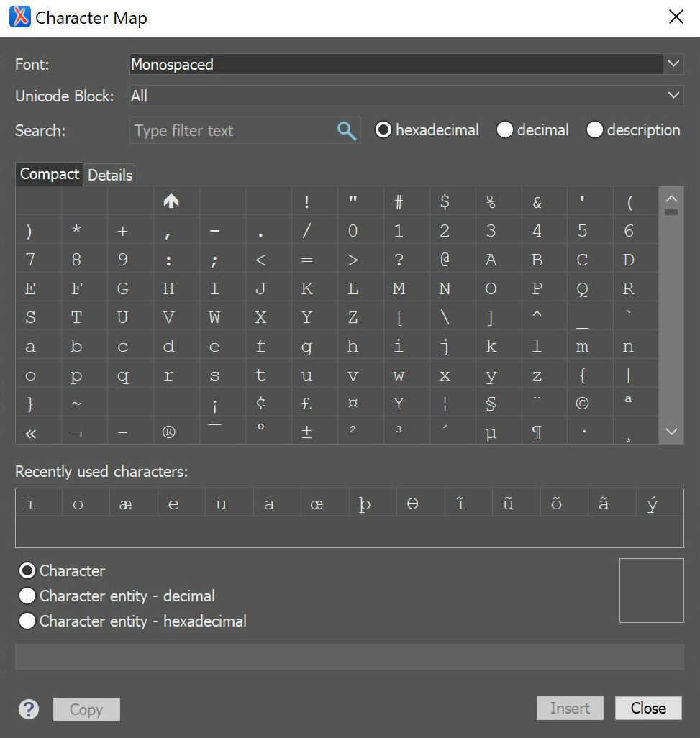Select Character entity - hexadecimal output format
This screenshot has width=700, height=738.
click(27, 621)
